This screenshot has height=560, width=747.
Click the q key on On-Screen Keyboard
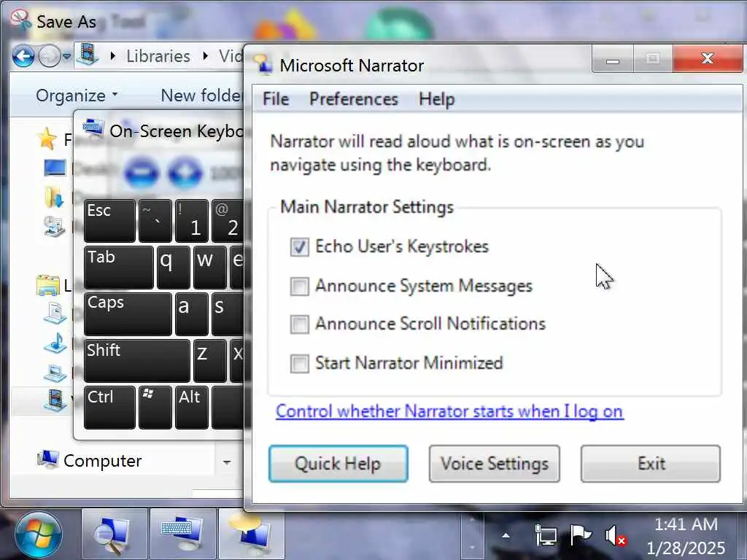174,267
